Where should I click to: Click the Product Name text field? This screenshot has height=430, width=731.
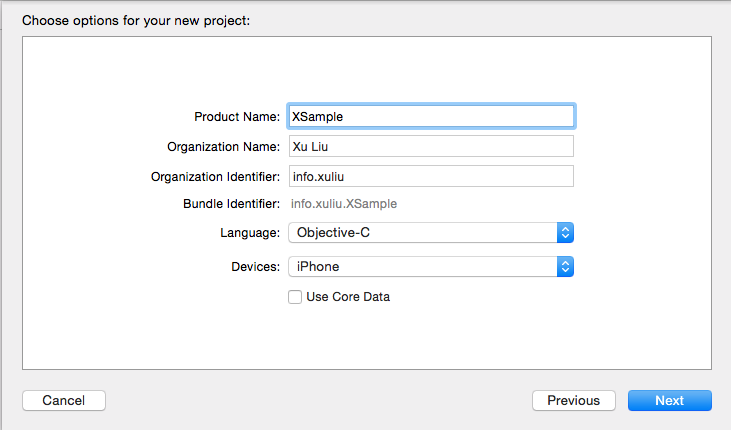point(430,117)
